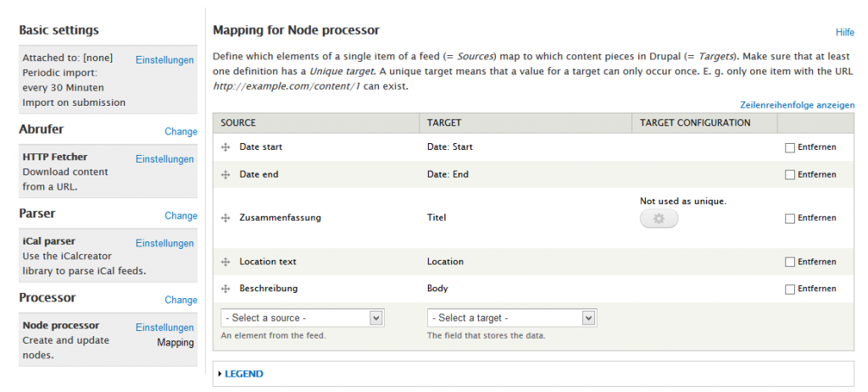
Task: Open the Select a source dropdown
Action: [x=303, y=317]
